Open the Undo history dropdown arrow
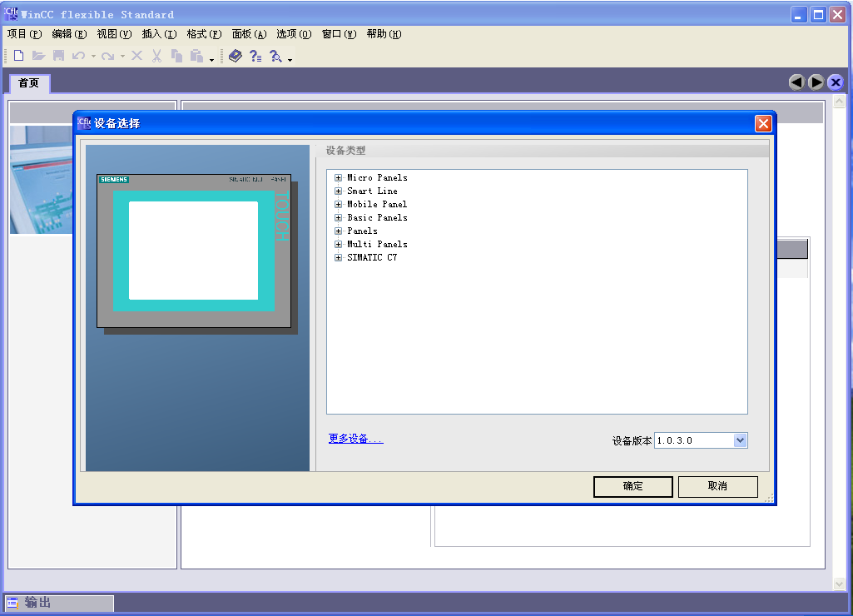This screenshot has width=853, height=616. pos(93,56)
